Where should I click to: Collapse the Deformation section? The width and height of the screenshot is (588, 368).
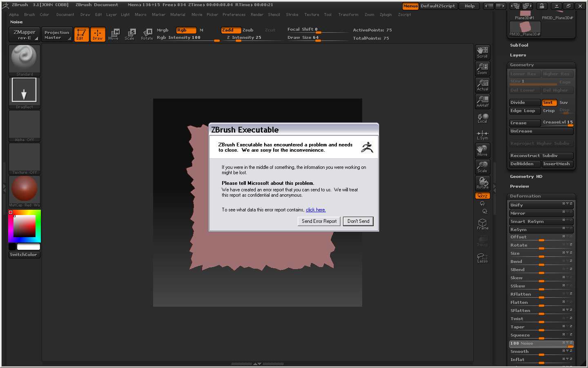(x=525, y=196)
